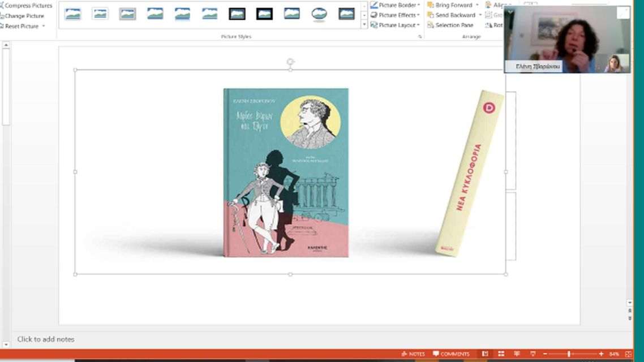Click Compress Pictures
This screenshot has width=644, height=362.
(x=26, y=5)
